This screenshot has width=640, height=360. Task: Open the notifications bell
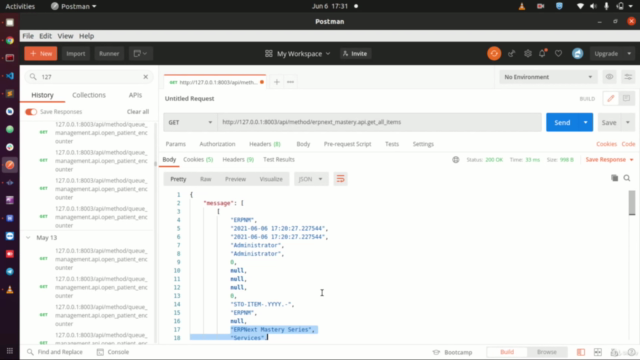(542, 53)
